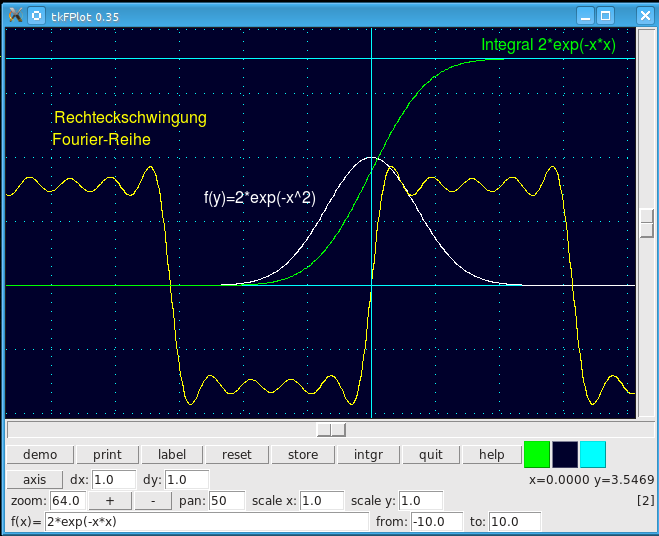Click the horizontal scrollbar thumb below plot
659x536 pixels.
pos(331,430)
